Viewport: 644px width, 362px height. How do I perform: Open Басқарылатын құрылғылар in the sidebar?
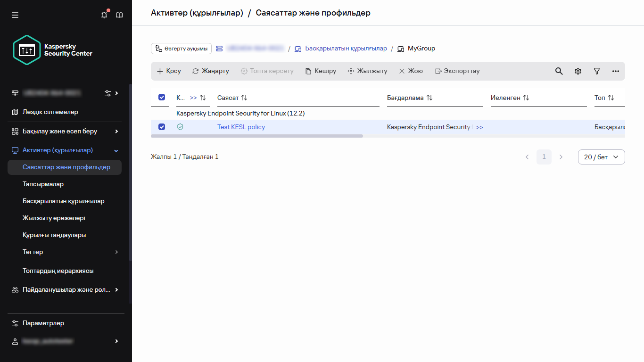65,201
